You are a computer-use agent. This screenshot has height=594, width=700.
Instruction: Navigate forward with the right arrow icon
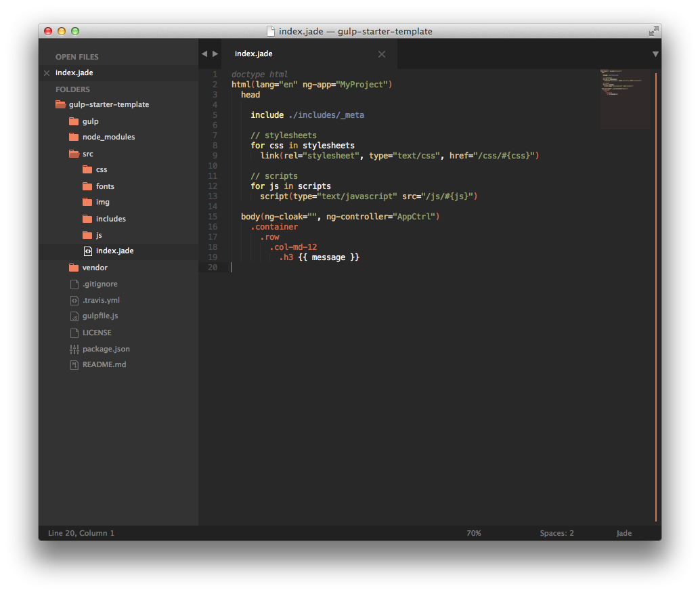coord(215,54)
